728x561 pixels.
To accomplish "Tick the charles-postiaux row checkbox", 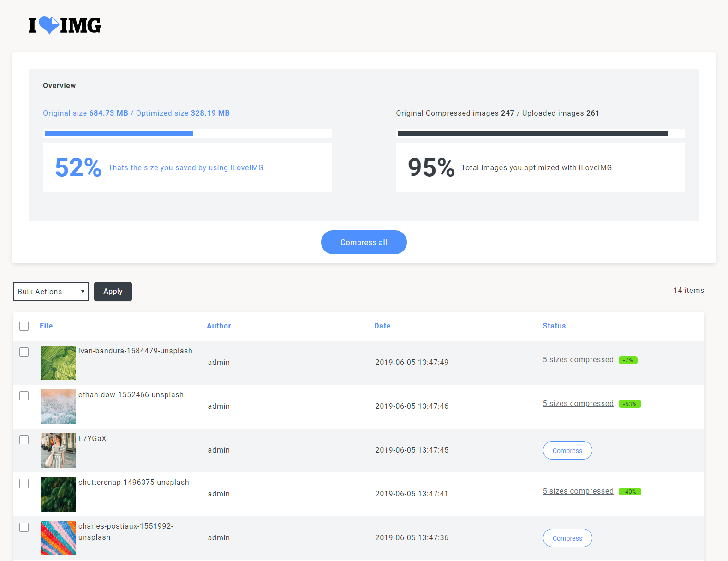I will (x=24, y=527).
